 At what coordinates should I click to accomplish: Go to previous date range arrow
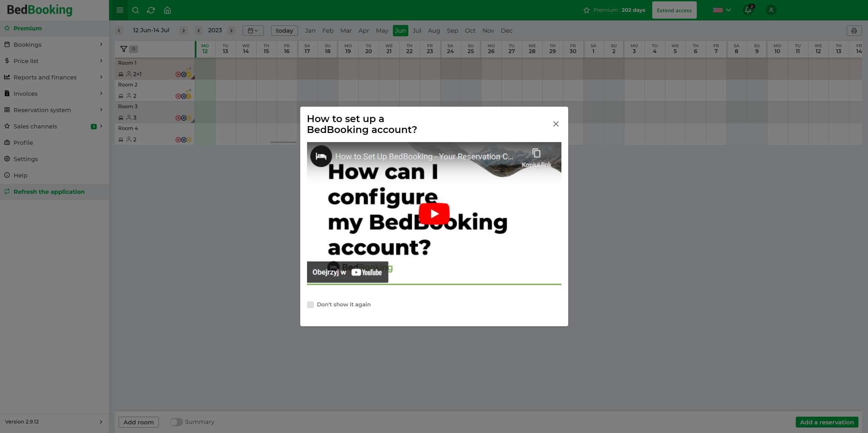[119, 30]
